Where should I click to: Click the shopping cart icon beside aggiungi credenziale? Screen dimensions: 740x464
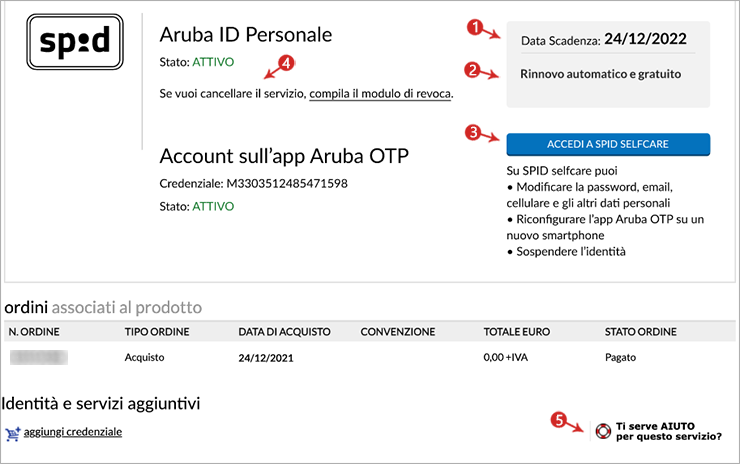click(13, 433)
